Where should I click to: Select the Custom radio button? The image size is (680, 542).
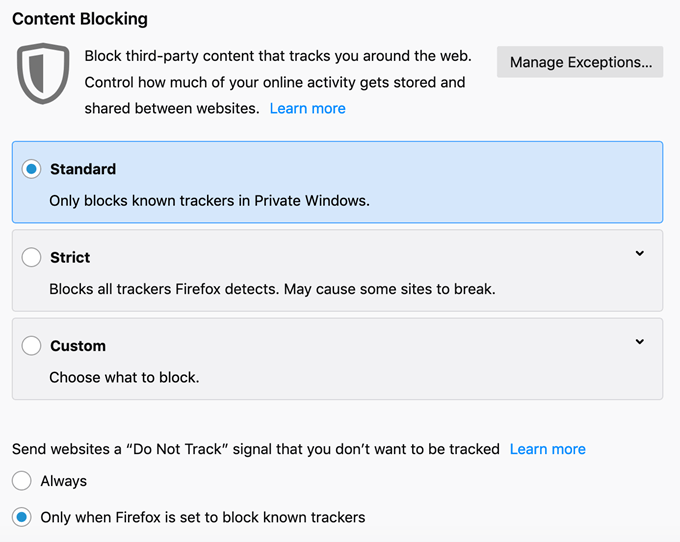pyautogui.click(x=31, y=346)
